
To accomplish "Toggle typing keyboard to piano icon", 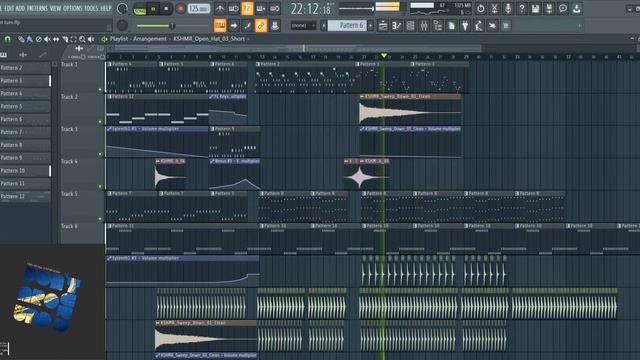I will tap(220, 26).
